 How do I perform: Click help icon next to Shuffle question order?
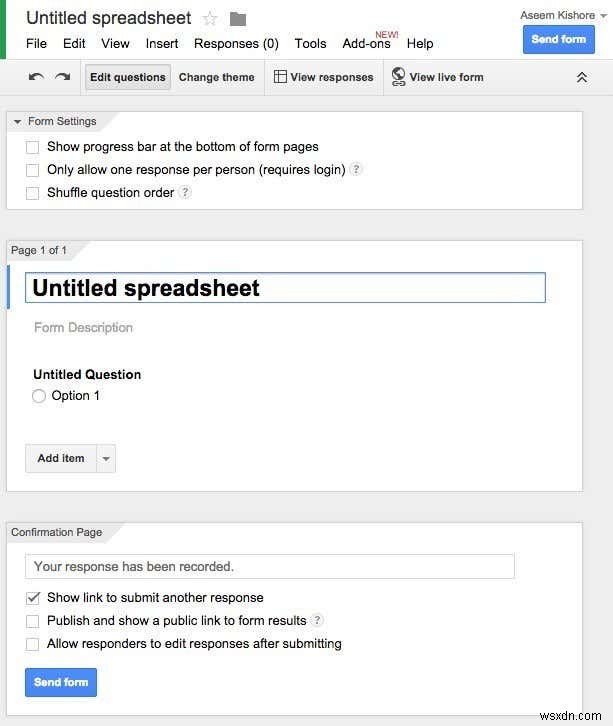click(185, 193)
